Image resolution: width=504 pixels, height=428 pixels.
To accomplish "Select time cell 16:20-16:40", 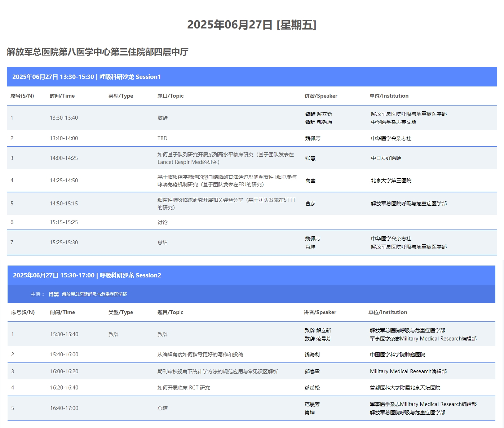I will (64, 388).
